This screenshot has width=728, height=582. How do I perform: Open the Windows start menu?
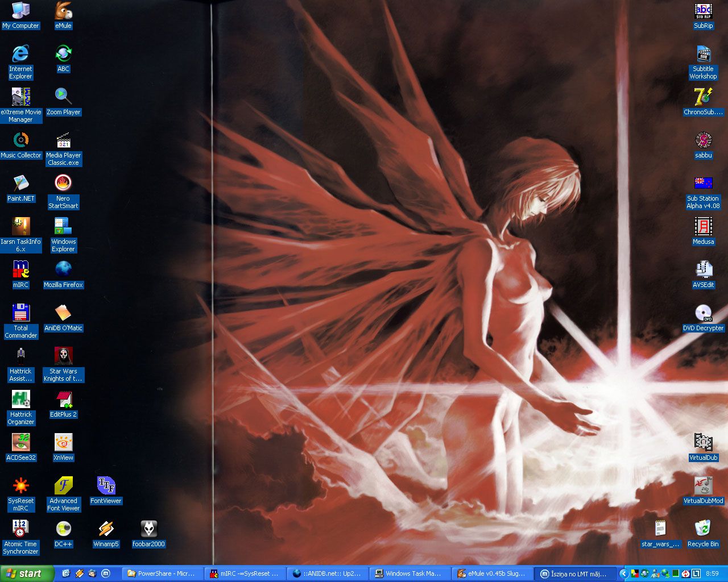click(x=27, y=573)
